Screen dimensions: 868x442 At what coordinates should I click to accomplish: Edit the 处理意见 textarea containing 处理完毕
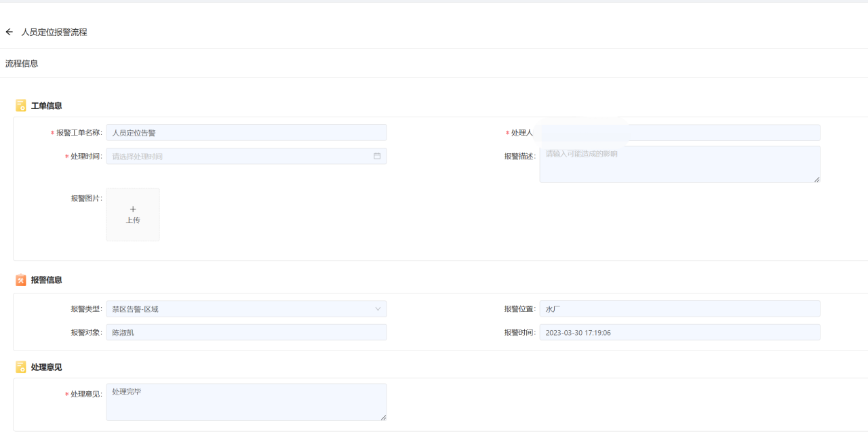(x=246, y=402)
